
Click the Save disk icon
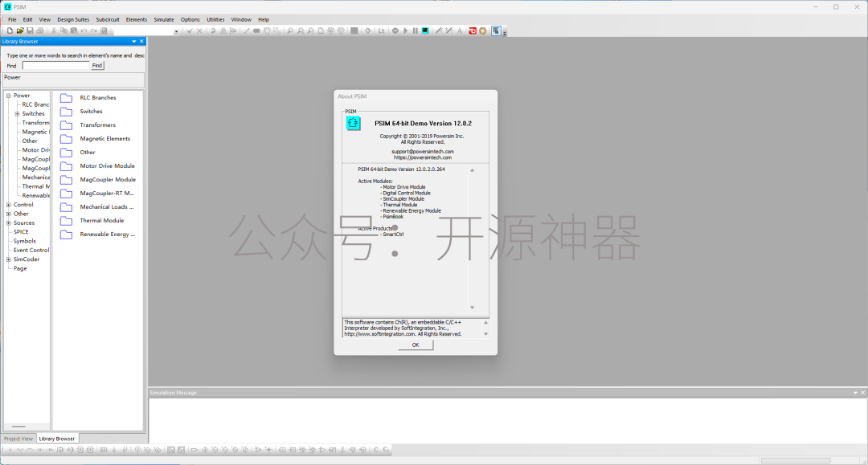tap(30, 31)
